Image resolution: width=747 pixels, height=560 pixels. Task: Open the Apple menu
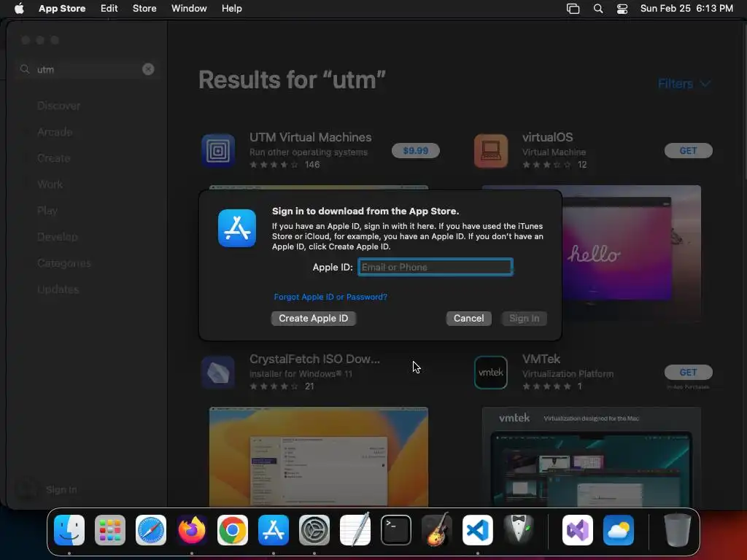click(x=19, y=9)
